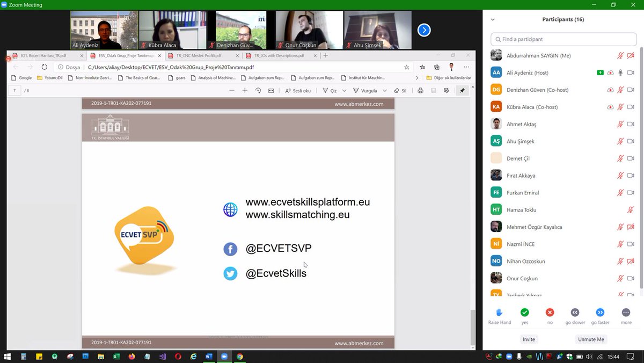Click the save as icon in PDF toolbar
Image resolution: width=644 pixels, height=363 pixels.
coord(447,91)
